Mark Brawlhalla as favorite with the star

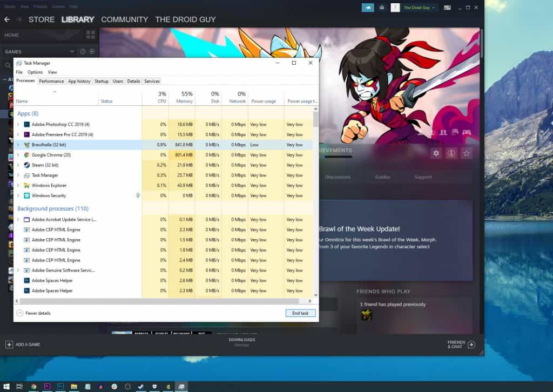point(467,153)
